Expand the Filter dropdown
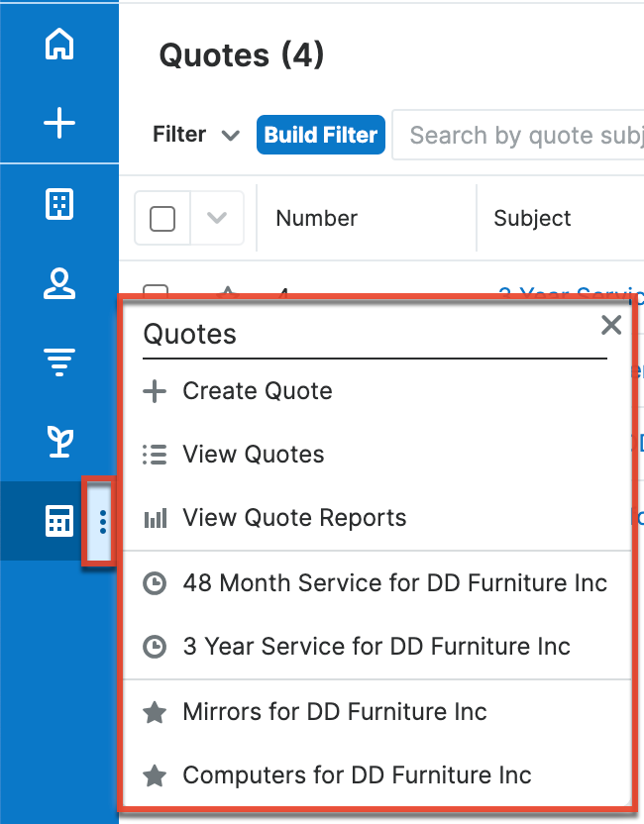The image size is (644, 824). click(x=196, y=135)
